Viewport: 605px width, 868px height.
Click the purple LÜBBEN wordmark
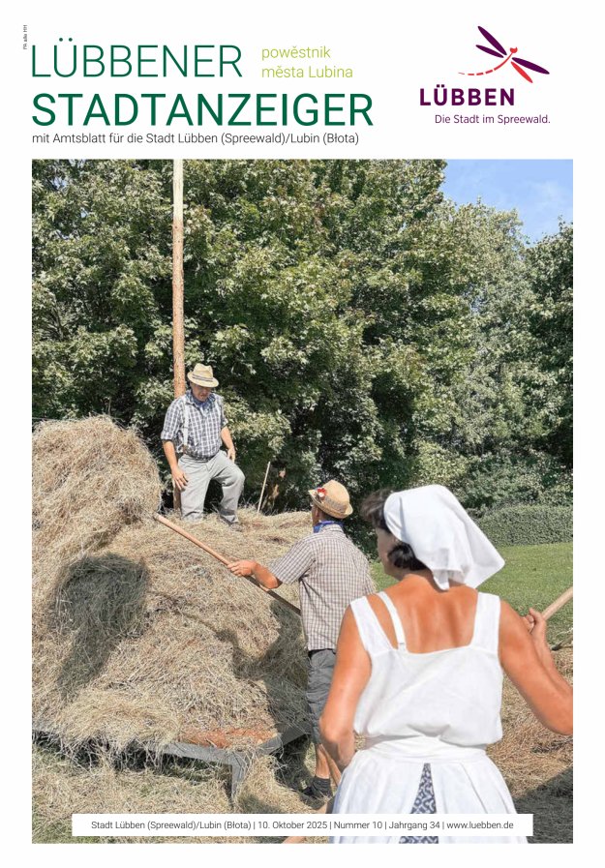pyautogui.click(x=468, y=98)
